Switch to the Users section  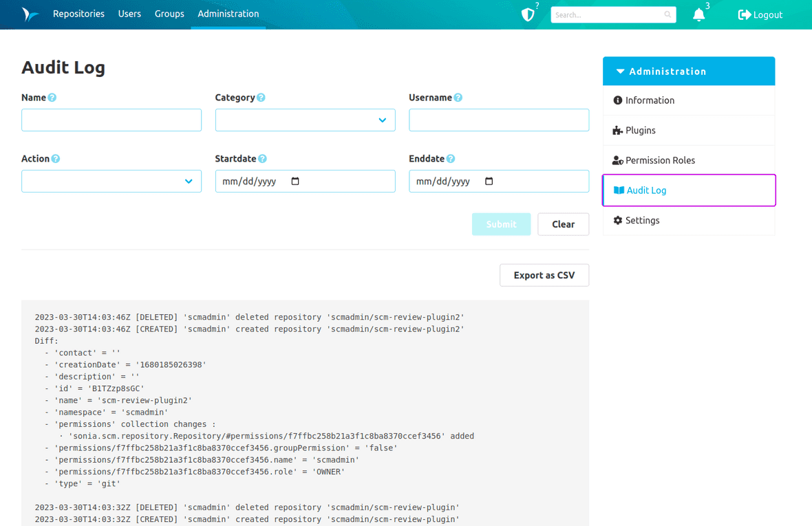coord(129,14)
